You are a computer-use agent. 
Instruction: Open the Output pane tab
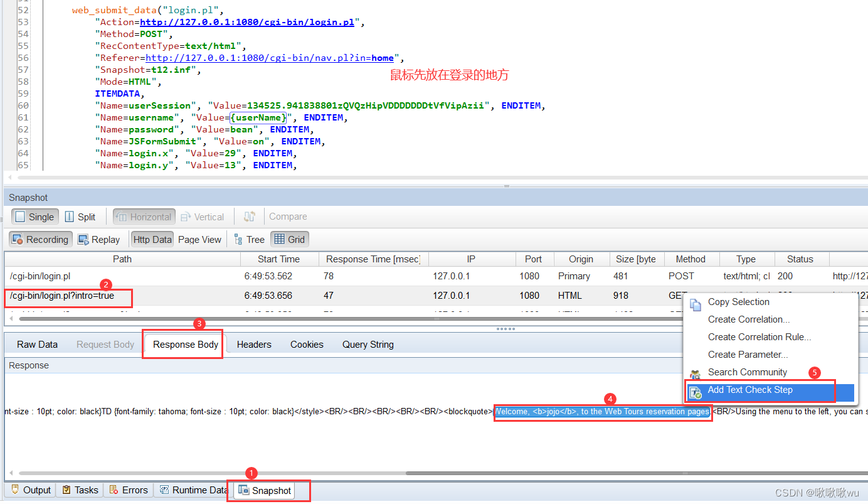[31, 490]
